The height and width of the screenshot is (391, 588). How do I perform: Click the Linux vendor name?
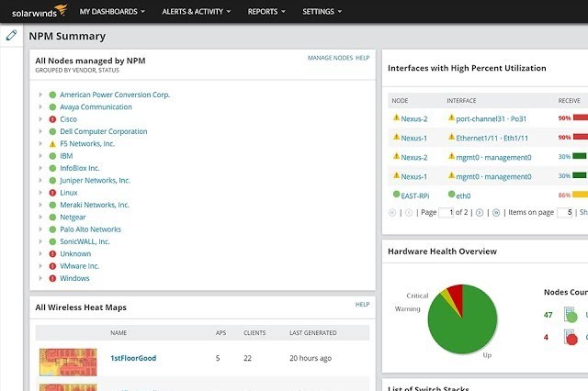pyautogui.click(x=69, y=193)
